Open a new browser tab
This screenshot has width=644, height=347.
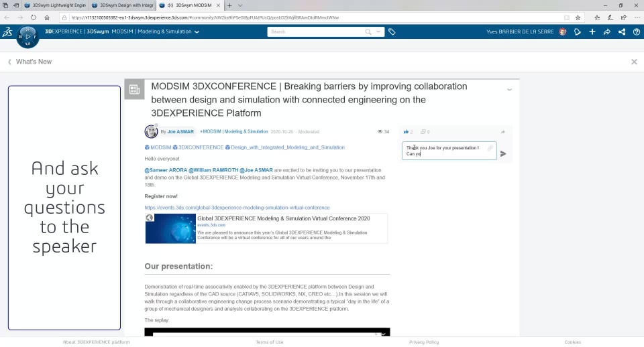point(229,5)
